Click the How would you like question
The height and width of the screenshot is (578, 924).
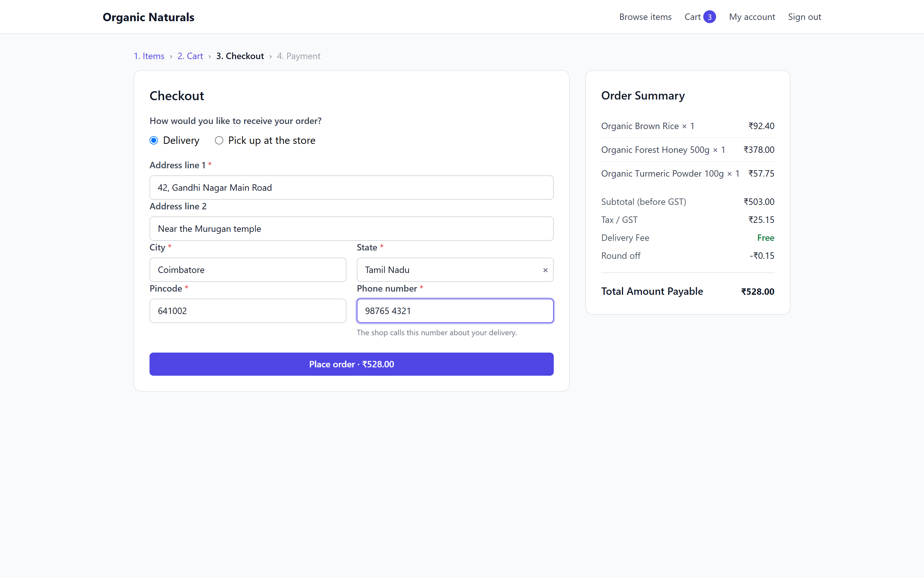(235, 121)
